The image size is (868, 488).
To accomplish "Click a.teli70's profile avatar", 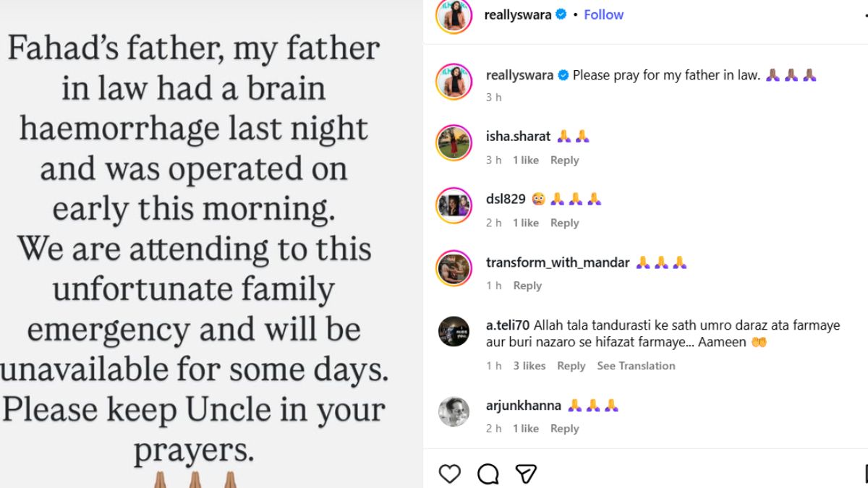I will (454, 332).
